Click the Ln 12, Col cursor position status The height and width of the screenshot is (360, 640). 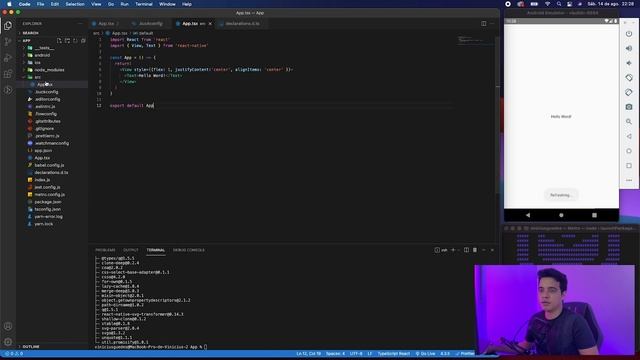point(309,353)
